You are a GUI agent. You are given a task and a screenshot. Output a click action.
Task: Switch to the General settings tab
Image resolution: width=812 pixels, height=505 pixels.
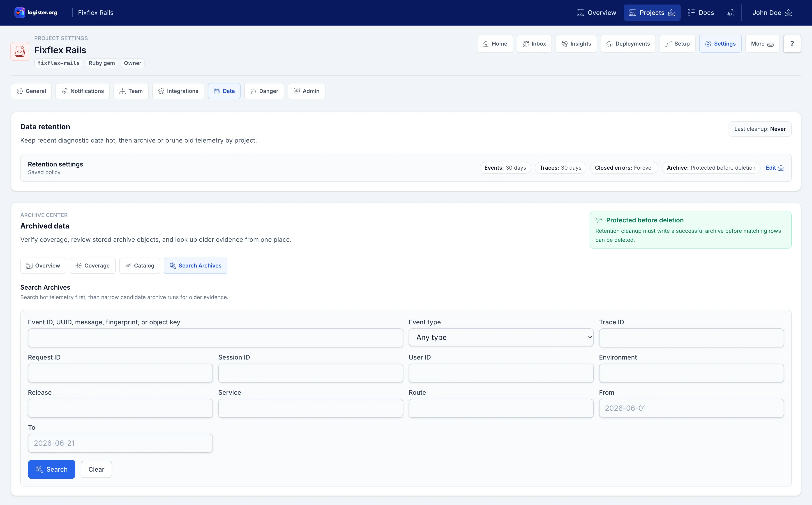(31, 91)
